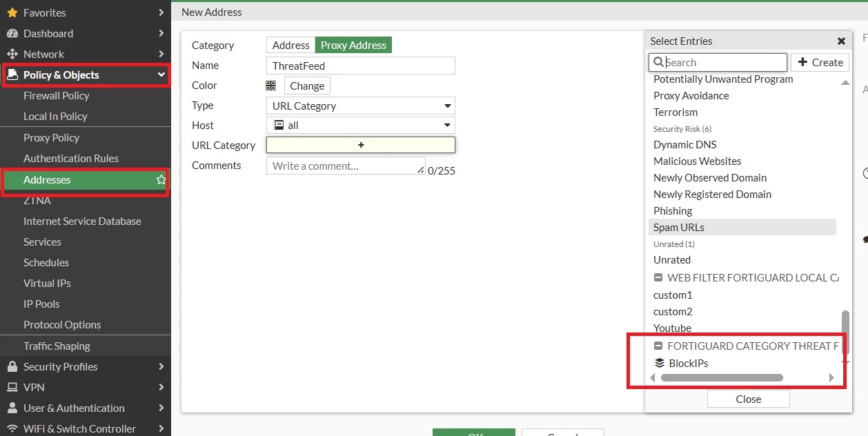Click the vertical scrollbar thumb in entries list
868x436 pixels.
click(845, 333)
